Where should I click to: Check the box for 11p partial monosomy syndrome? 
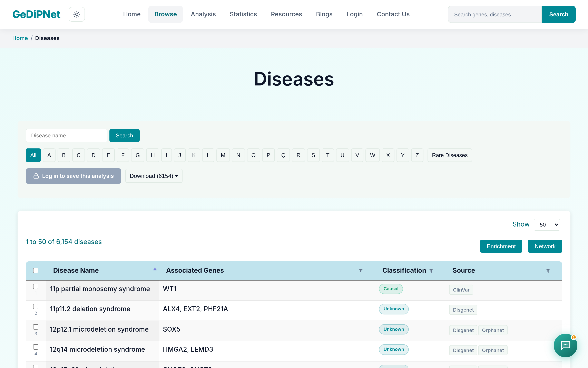[x=36, y=286]
